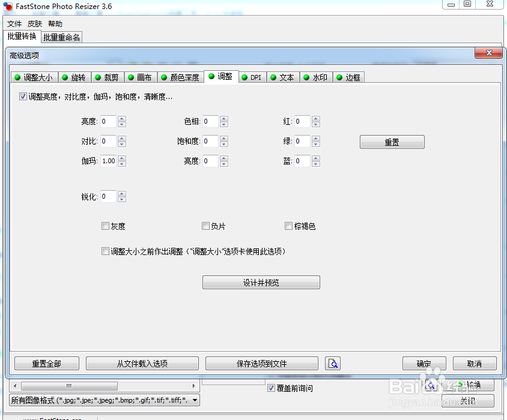This screenshot has height=420, width=507.
Task: Click the FastStone app icon in title bar
Action: click(7, 6)
